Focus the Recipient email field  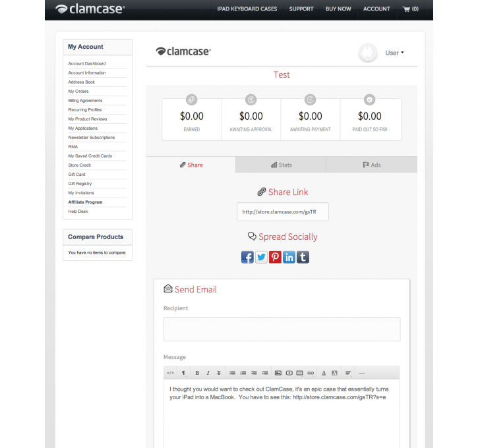click(282, 329)
